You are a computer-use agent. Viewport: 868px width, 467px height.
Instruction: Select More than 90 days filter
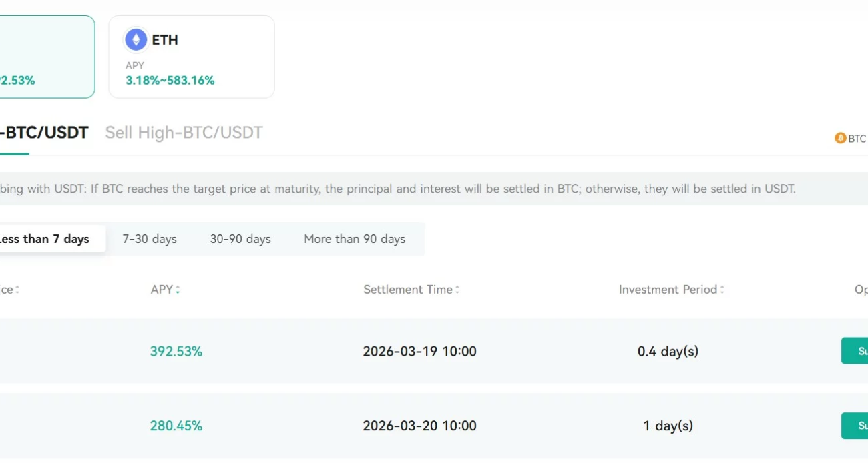tap(355, 239)
